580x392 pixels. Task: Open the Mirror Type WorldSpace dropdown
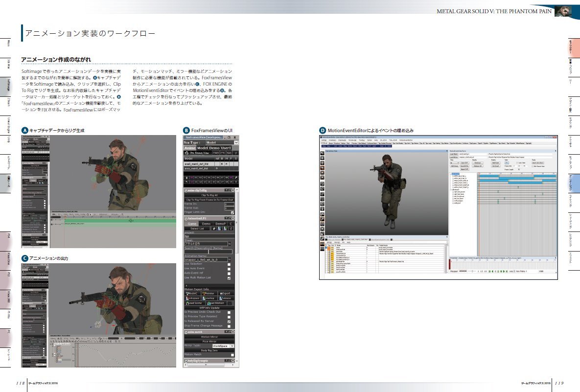click(x=232, y=346)
